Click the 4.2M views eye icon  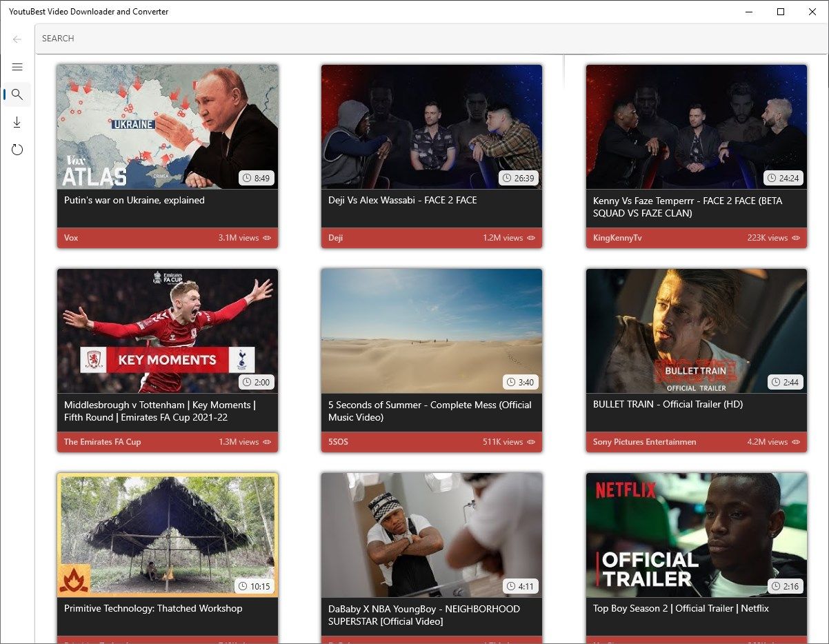pos(796,442)
